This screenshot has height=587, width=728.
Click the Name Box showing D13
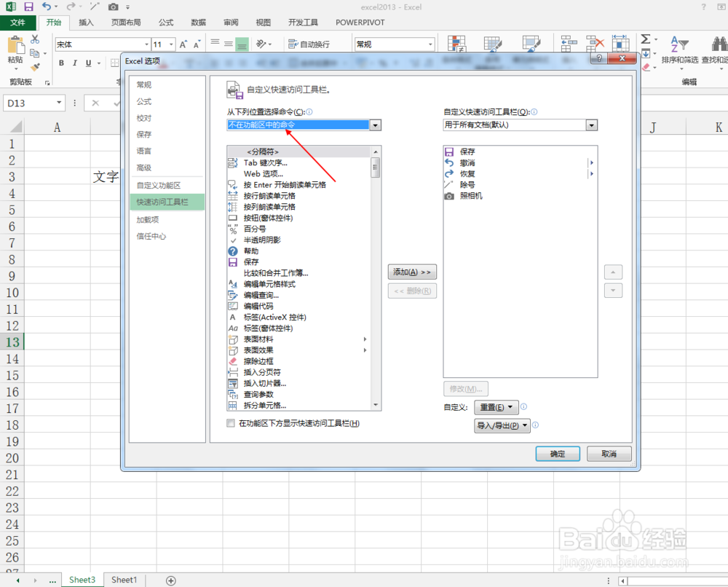(29, 103)
